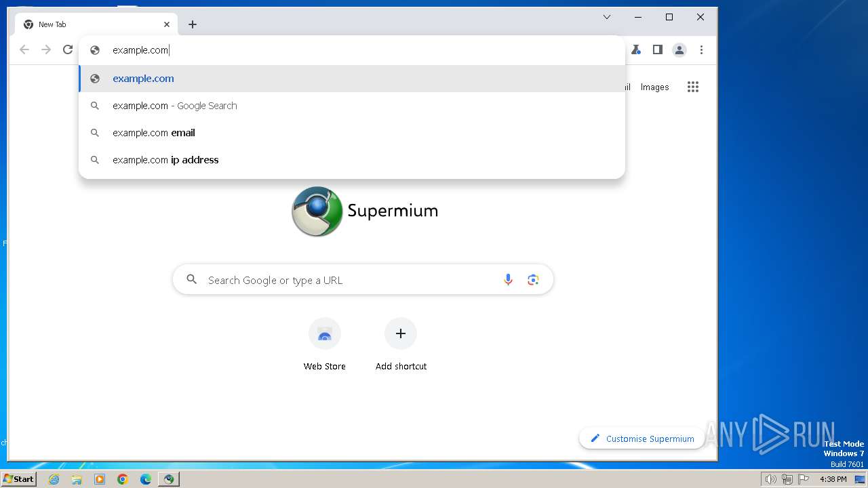This screenshot has height=488, width=868.
Task: Open the Windows Start menu
Action: pyautogui.click(x=18, y=479)
